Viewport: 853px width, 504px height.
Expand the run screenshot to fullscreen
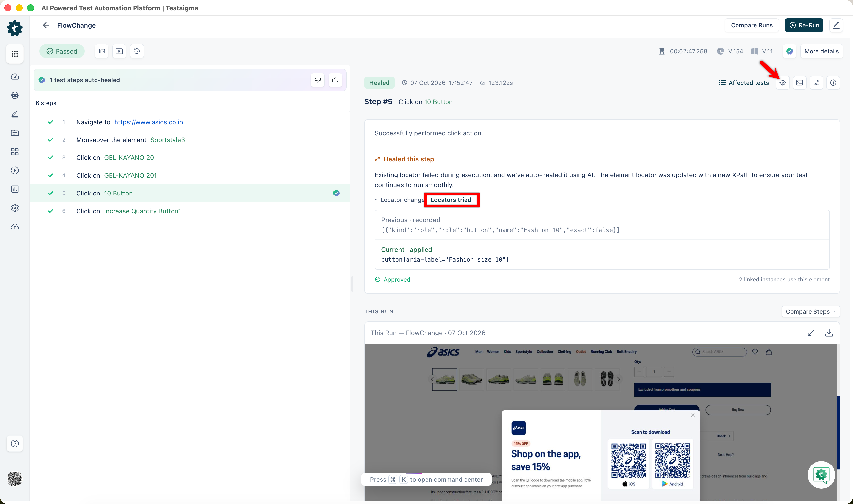(811, 333)
